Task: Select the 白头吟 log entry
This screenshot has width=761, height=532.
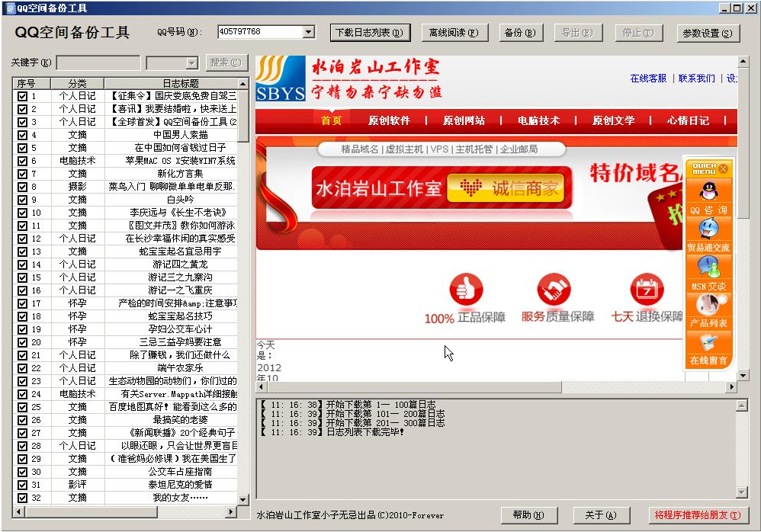Action: tap(180, 200)
